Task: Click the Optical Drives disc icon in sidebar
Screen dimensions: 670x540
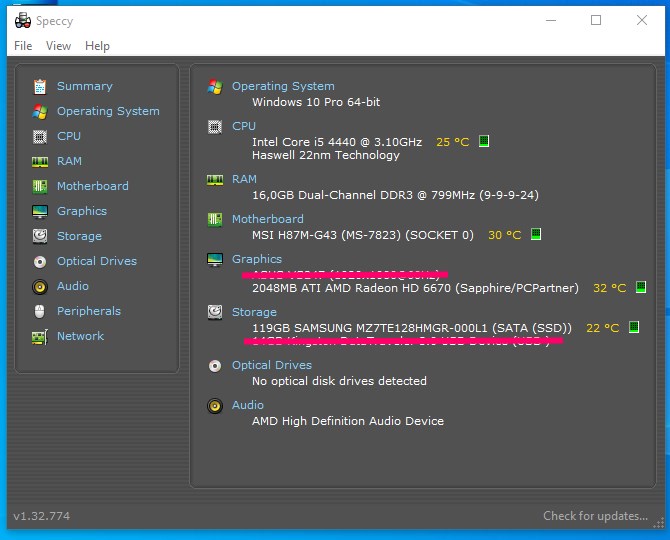Action: [x=40, y=261]
